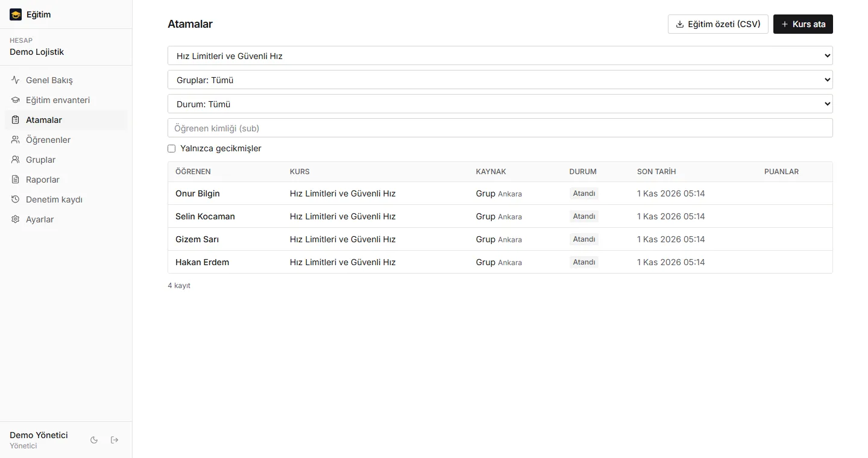The image size is (868, 458).
Task: Click the plus icon in Kurs ata
Action: click(x=785, y=24)
